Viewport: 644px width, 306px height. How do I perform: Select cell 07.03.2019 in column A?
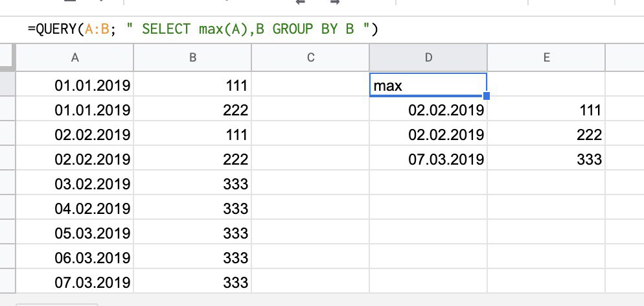tap(75, 283)
